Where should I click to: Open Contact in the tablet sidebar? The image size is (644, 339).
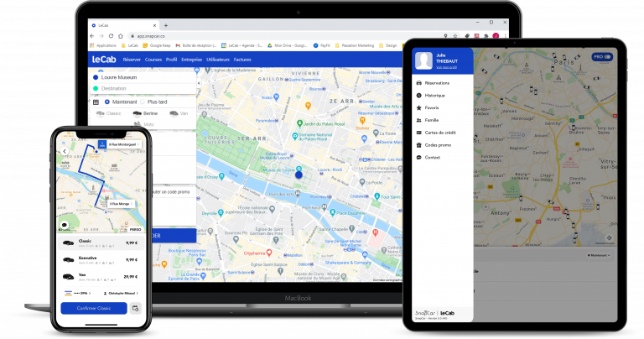click(442, 158)
